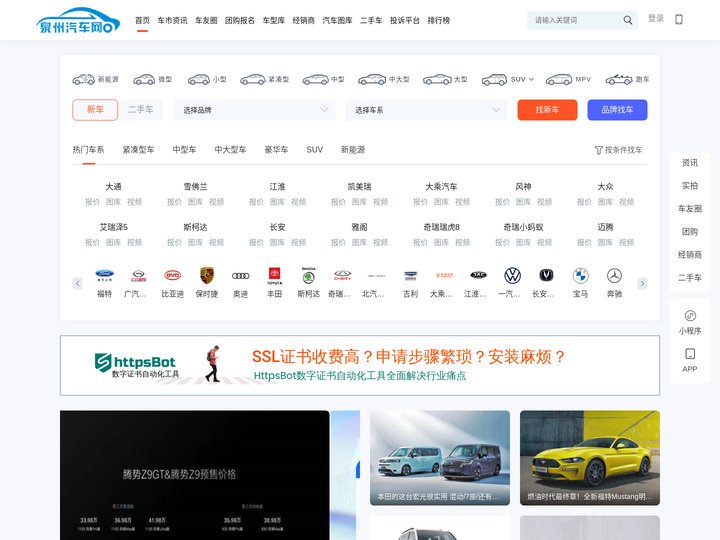Open the mobile phone icon in header
This screenshot has width=720, height=540.
pos(679,19)
